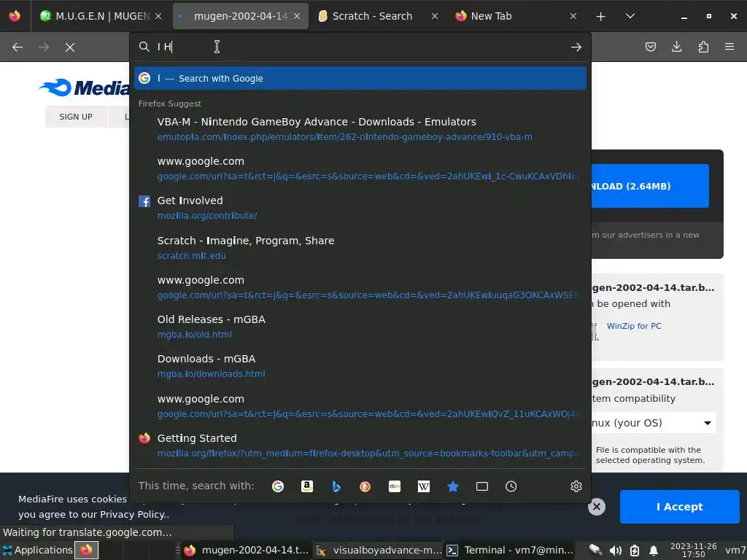This screenshot has width=747, height=560.
Task: Search this time with Google icon
Action: coord(278,486)
